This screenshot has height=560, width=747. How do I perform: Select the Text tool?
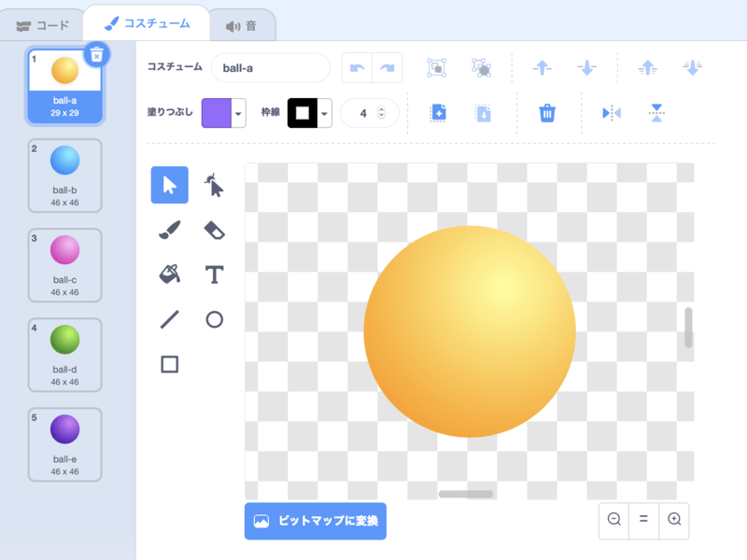(x=215, y=274)
